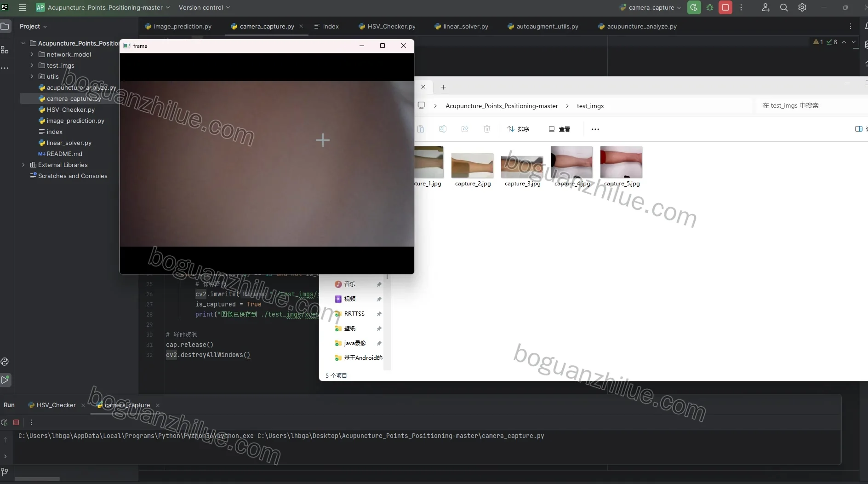Open the PyCharm main hamburger menu

22,7
